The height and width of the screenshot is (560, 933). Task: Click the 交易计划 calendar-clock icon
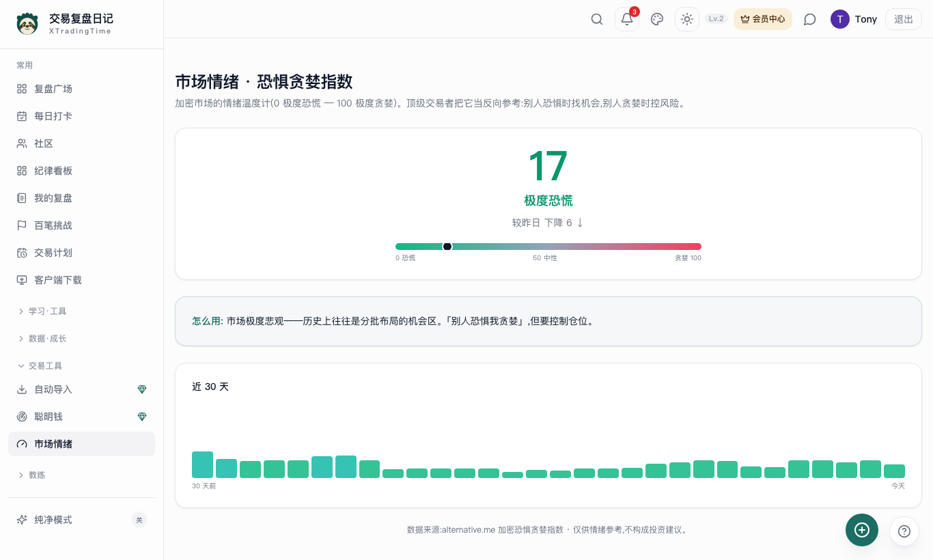[x=22, y=253]
